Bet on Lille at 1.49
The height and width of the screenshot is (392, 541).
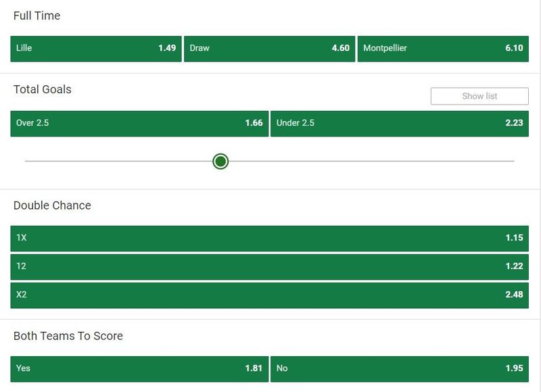(x=96, y=49)
